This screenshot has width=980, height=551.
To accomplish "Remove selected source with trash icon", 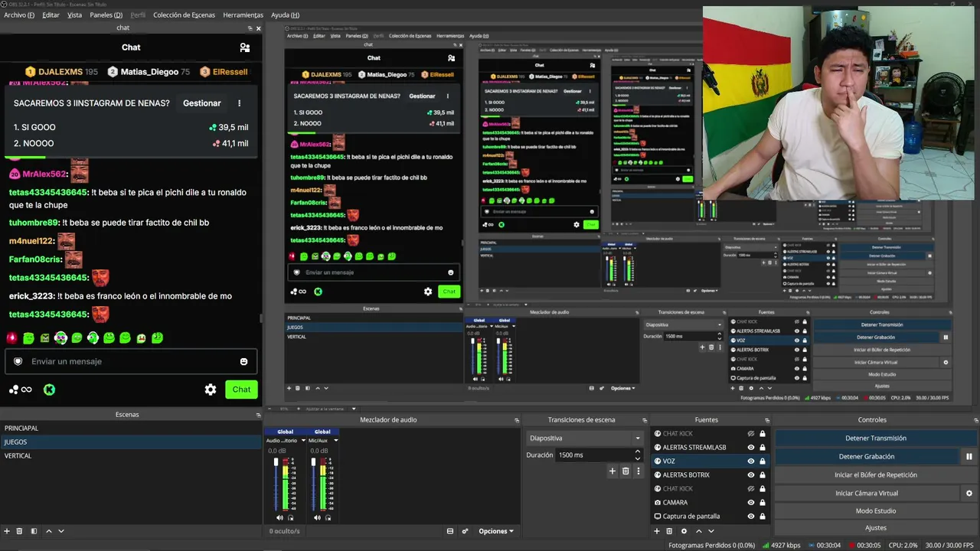I will point(669,531).
